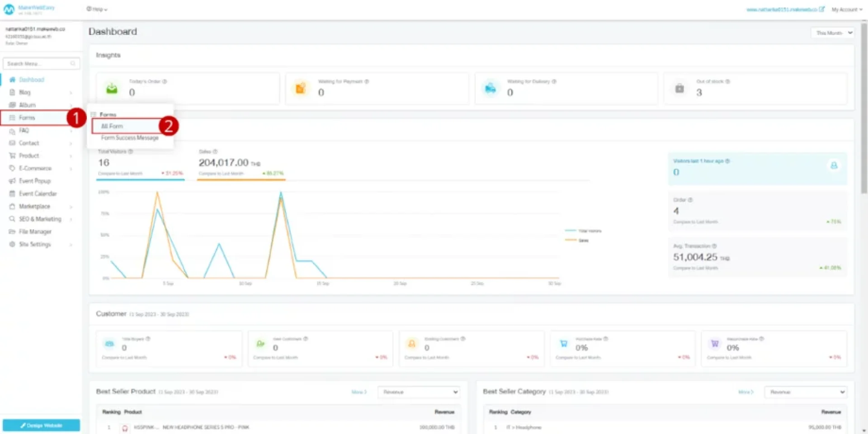Open Best Seller Category Revenue dropdown

[805, 392]
